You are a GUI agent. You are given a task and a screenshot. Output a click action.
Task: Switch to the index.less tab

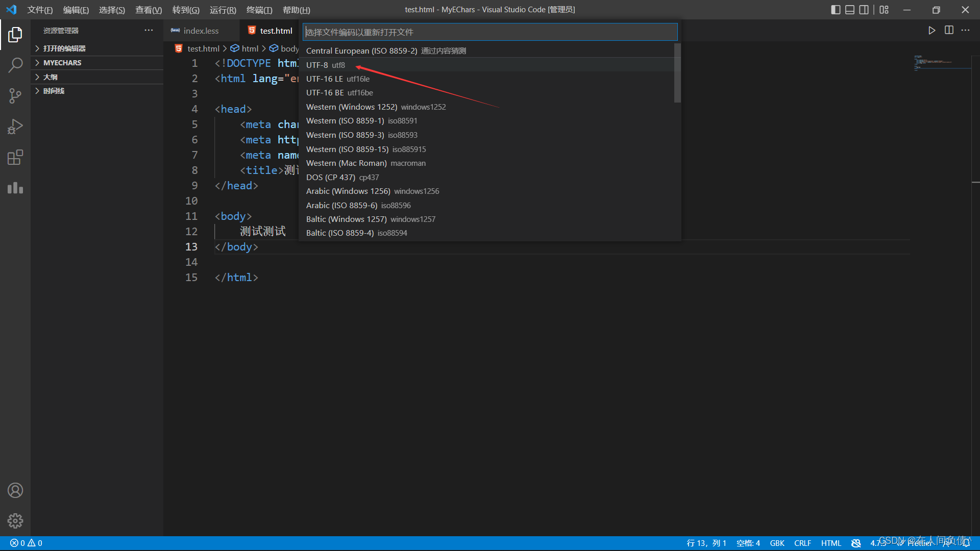point(201,31)
